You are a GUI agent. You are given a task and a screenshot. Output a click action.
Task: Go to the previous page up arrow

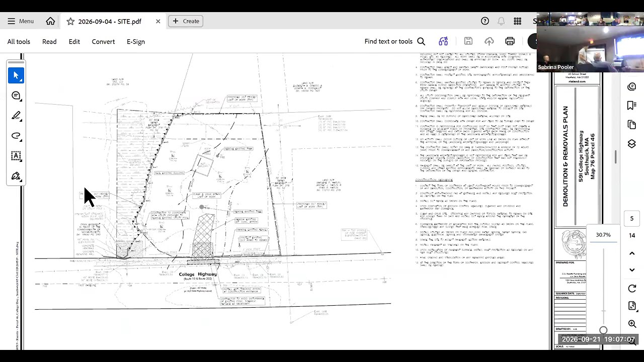632,253
